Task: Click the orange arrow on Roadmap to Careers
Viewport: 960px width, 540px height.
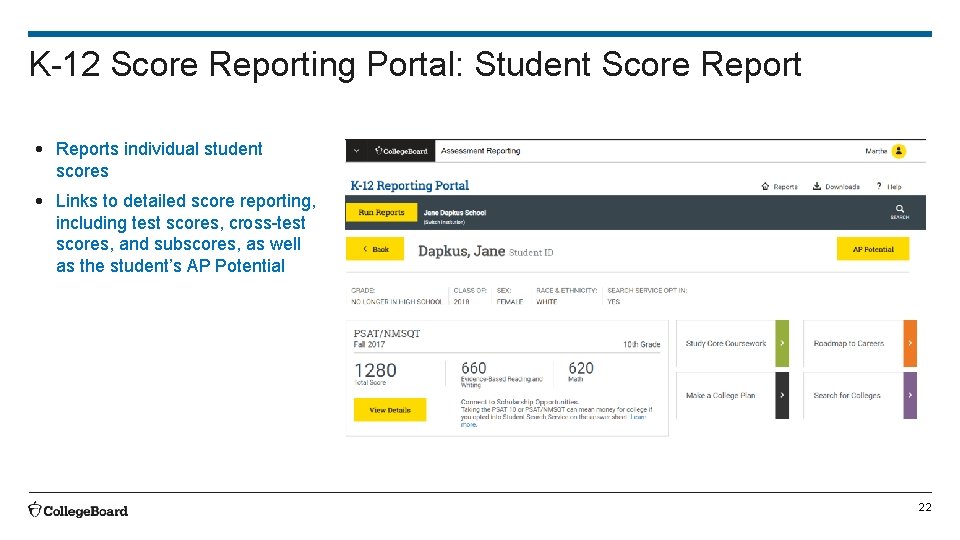Action: [x=910, y=343]
